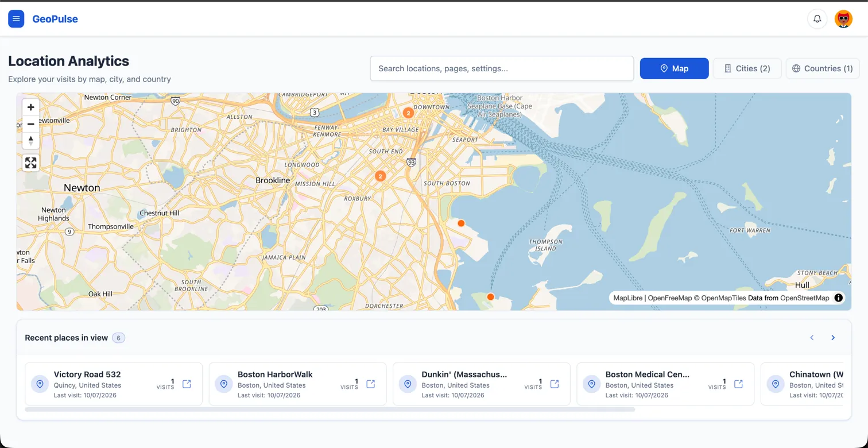Click the Recent places in view heading

[66, 338]
